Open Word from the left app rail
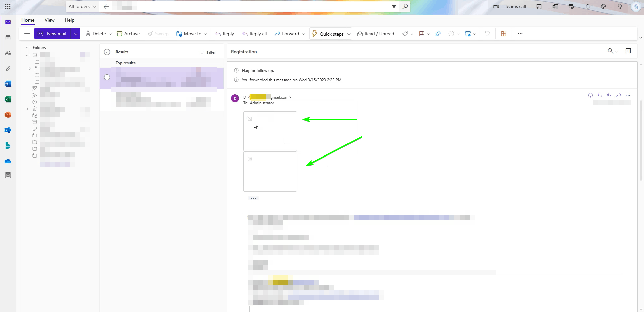This screenshot has height=312, width=644. point(8,83)
